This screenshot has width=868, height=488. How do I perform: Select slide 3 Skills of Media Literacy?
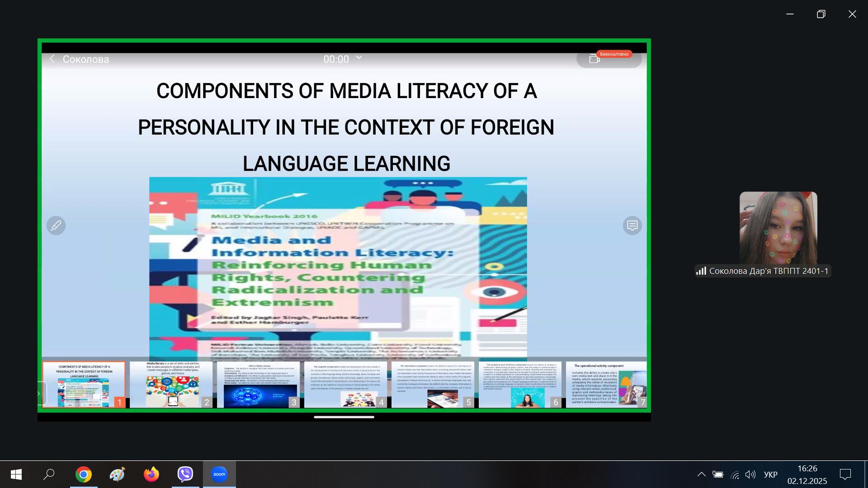click(258, 385)
